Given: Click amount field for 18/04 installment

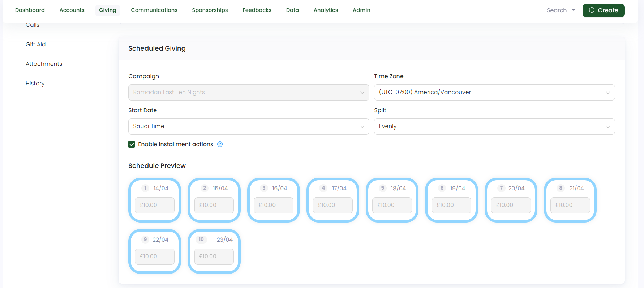Looking at the screenshot, I should [392, 205].
